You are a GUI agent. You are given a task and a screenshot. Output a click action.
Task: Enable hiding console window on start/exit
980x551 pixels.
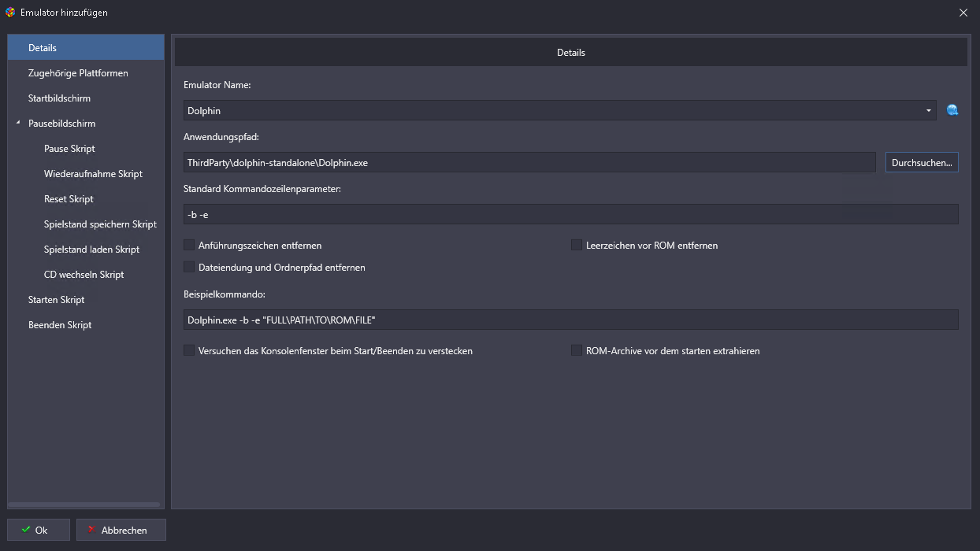pyautogui.click(x=189, y=351)
